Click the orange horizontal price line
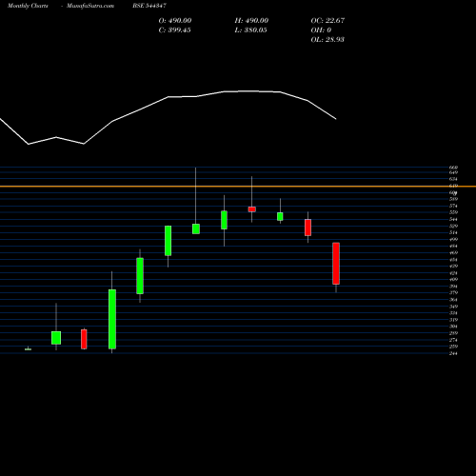 tap(238, 187)
